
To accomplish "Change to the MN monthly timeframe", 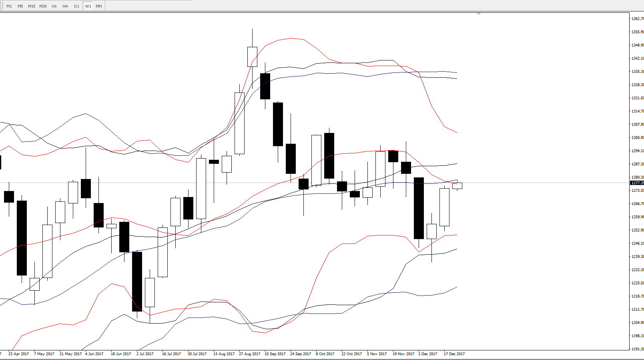I will tap(99, 6).
